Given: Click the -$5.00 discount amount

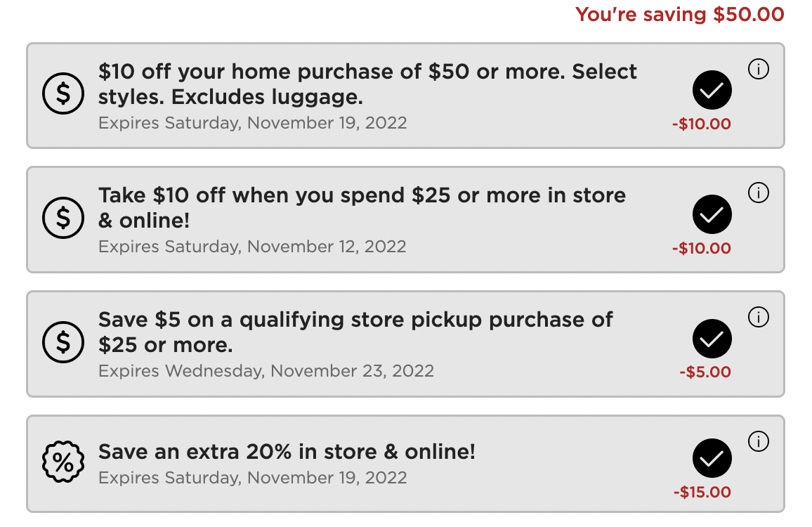Looking at the screenshot, I should [x=705, y=372].
